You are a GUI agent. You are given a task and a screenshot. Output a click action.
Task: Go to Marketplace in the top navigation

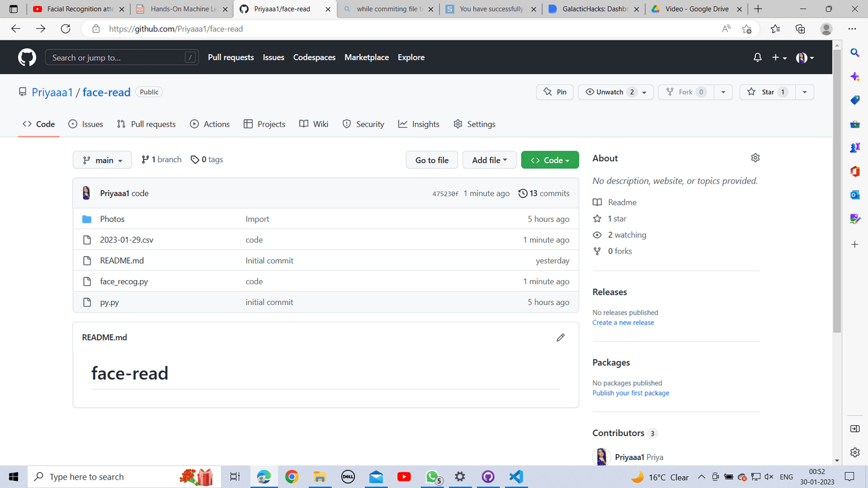pyautogui.click(x=366, y=57)
